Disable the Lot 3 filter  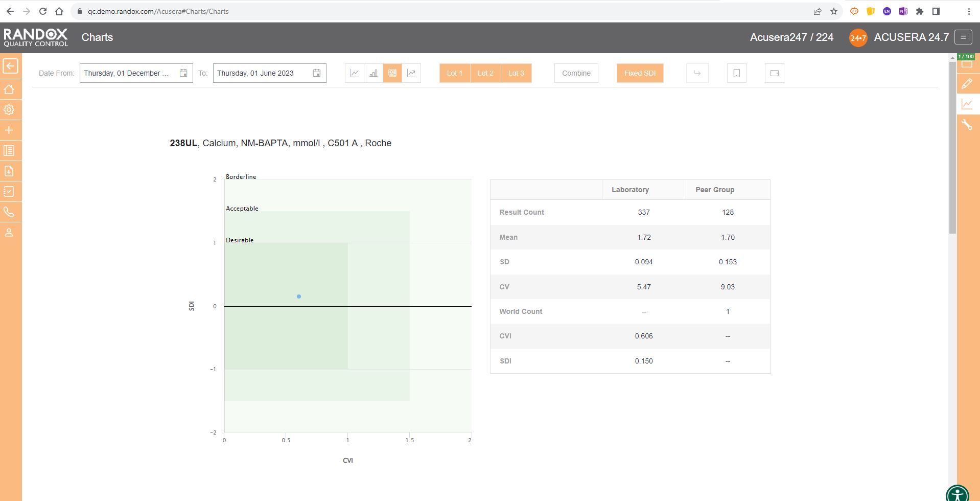pos(516,73)
